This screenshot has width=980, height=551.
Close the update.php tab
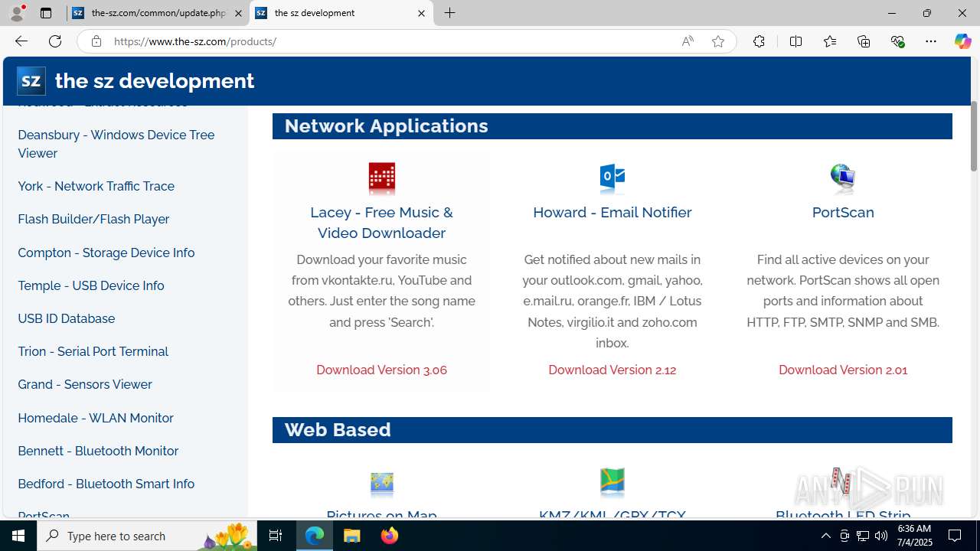pos(238,13)
